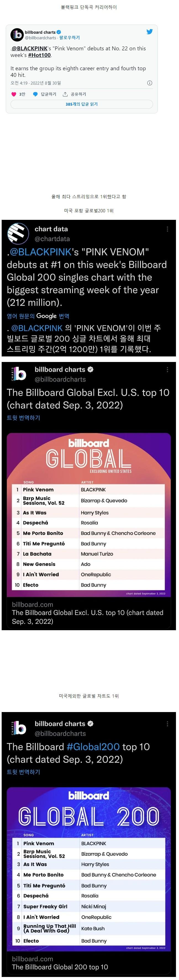Click the share upload icon
The width and height of the screenshot is (179, 980).
(65, 94)
